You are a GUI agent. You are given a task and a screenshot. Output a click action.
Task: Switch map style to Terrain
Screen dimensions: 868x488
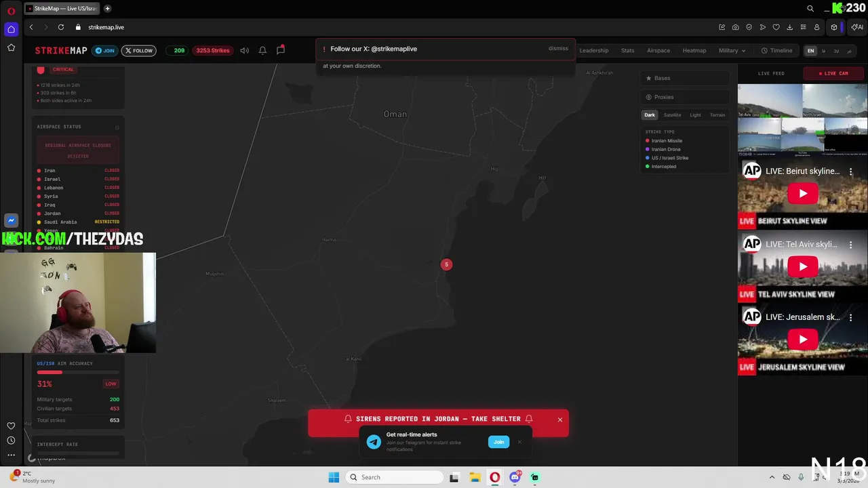(x=717, y=115)
